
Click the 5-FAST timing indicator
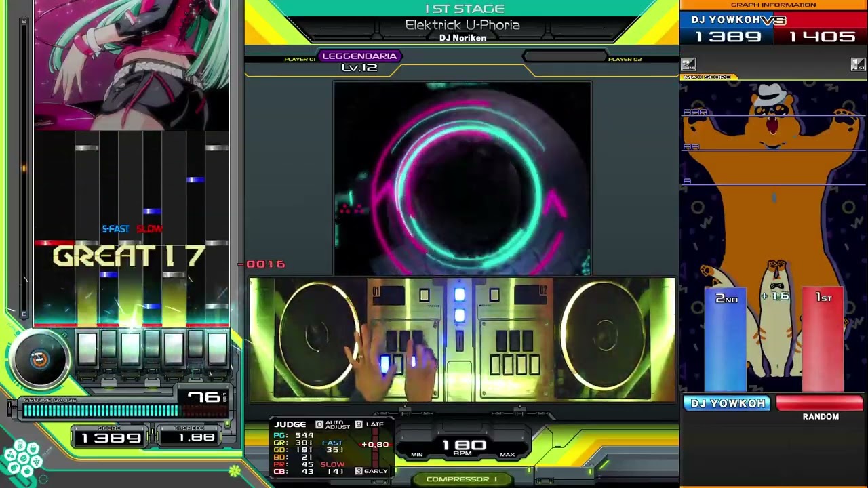tap(115, 229)
